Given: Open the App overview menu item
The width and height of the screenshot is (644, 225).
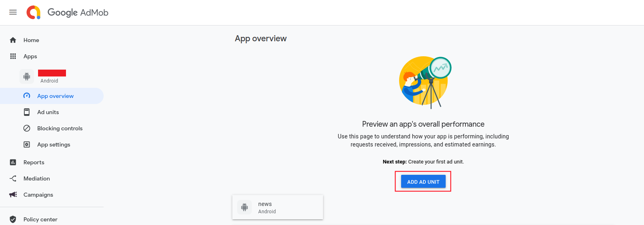Looking at the screenshot, I should coord(55,96).
